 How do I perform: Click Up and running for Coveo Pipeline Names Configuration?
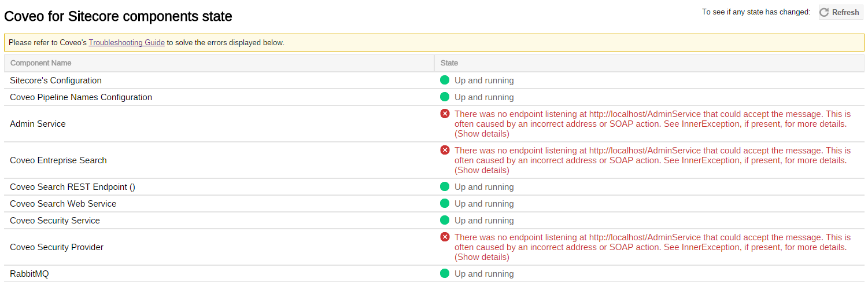tap(484, 97)
